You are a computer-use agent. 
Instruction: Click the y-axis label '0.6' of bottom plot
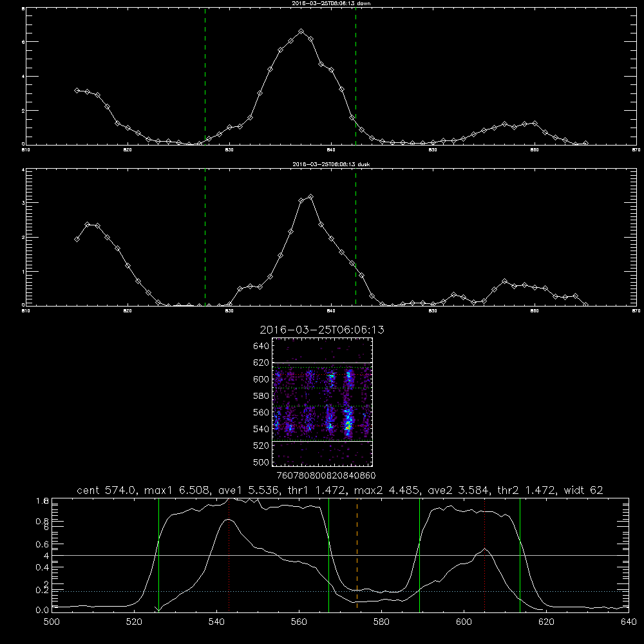click(43, 544)
